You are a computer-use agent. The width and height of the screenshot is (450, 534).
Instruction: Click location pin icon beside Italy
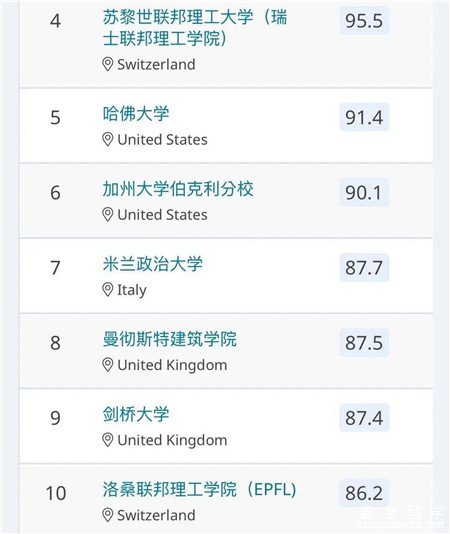click(108, 290)
